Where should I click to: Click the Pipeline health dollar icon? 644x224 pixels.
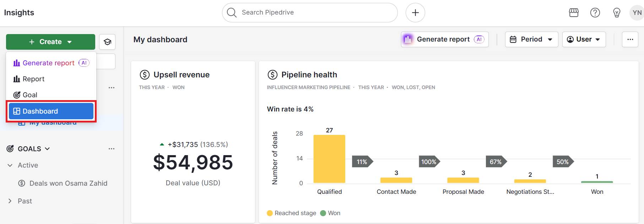[x=272, y=75]
